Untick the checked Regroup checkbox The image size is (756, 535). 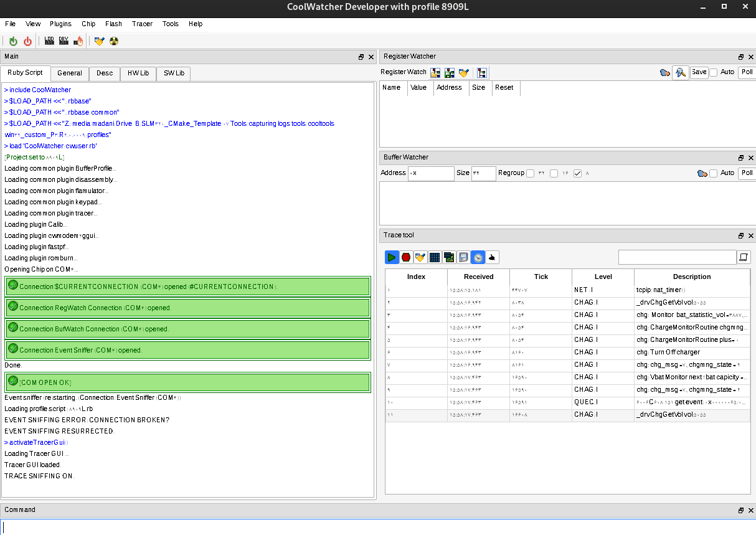(578, 173)
